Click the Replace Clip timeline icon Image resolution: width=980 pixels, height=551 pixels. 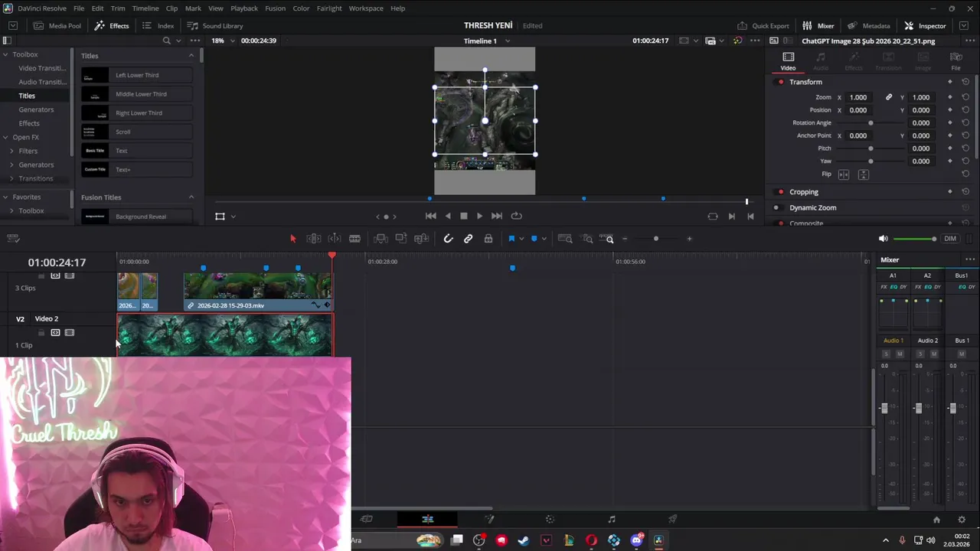[x=421, y=239]
